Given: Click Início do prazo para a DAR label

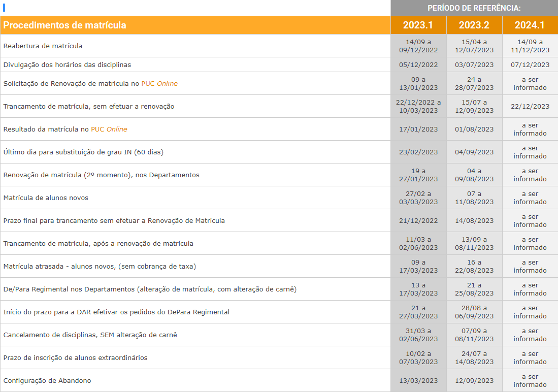Looking at the screenshot, I should pyautogui.click(x=116, y=312).
